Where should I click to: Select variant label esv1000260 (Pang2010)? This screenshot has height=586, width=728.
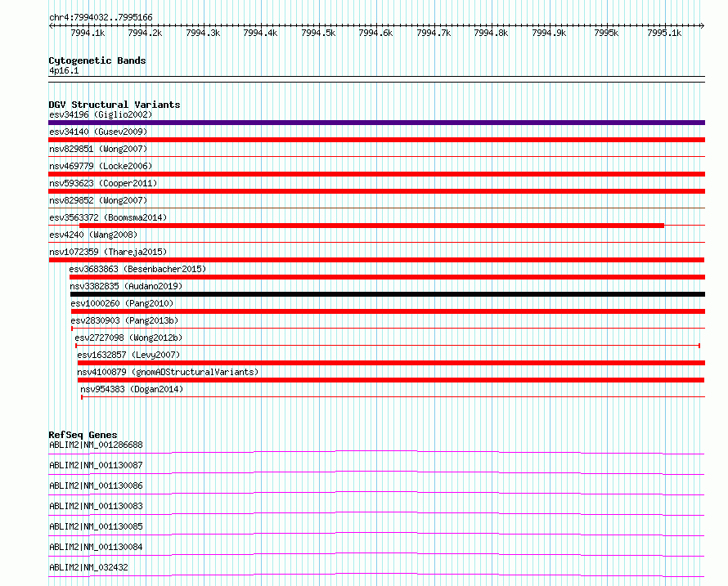[x=122, y=303]
